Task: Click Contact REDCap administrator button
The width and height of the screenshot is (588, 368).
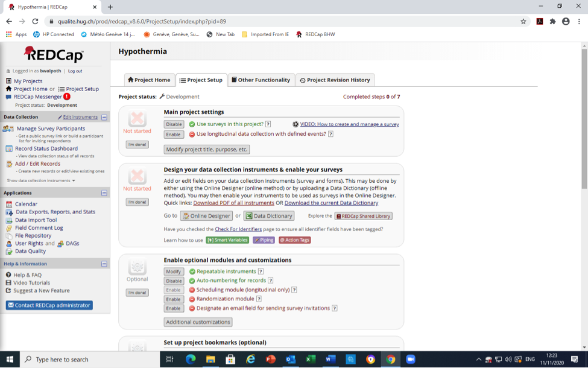Action: [x=49, y=305]
